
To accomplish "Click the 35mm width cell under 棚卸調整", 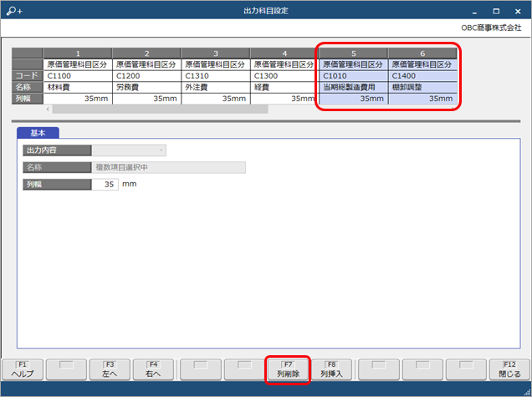I will [422, 99].
